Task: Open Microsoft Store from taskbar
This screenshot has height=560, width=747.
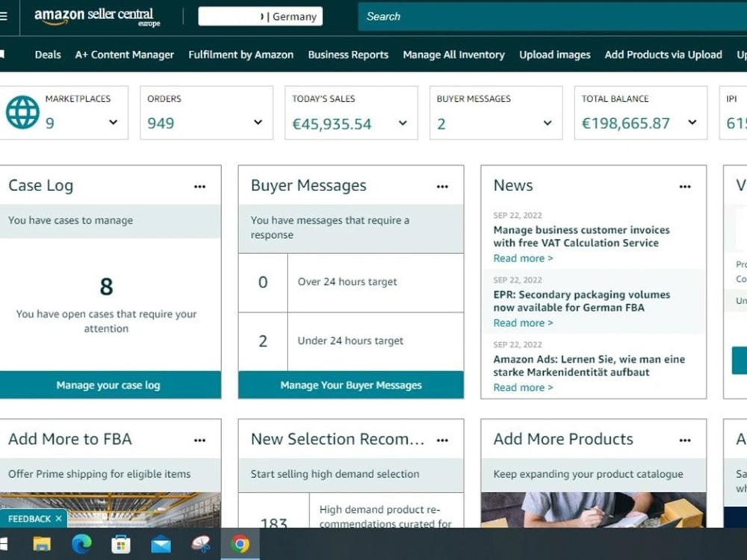Action: [121, 544]
